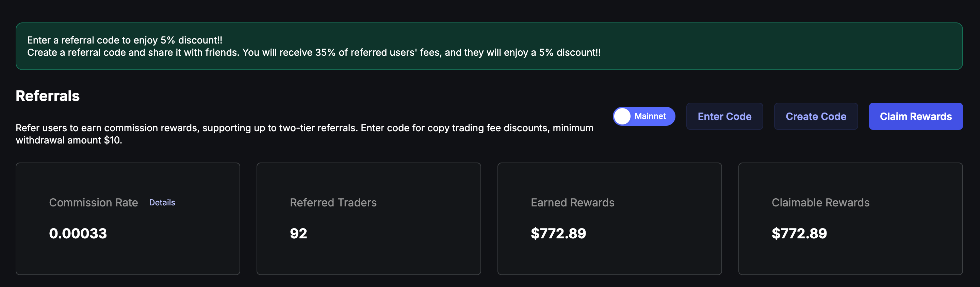Screen dimensions: 980x287
Task: Select the Claimable Rewards dollar amount
Action: click(799, 233)
